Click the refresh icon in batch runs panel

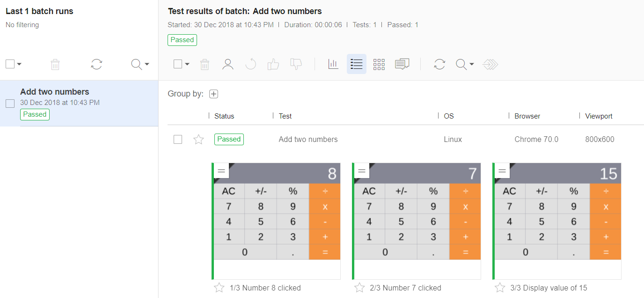click(96, 64)
